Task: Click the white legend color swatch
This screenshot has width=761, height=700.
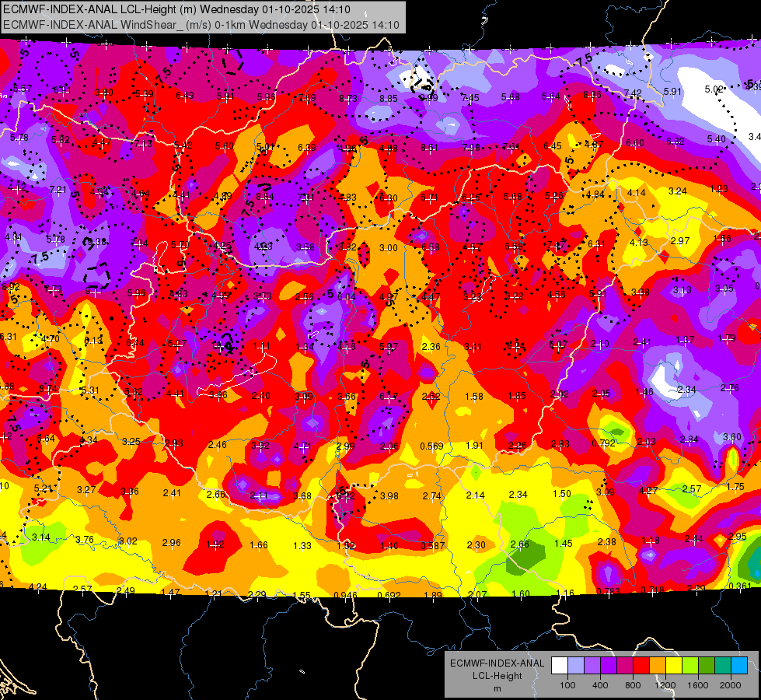Action: [x=560, y=666]
